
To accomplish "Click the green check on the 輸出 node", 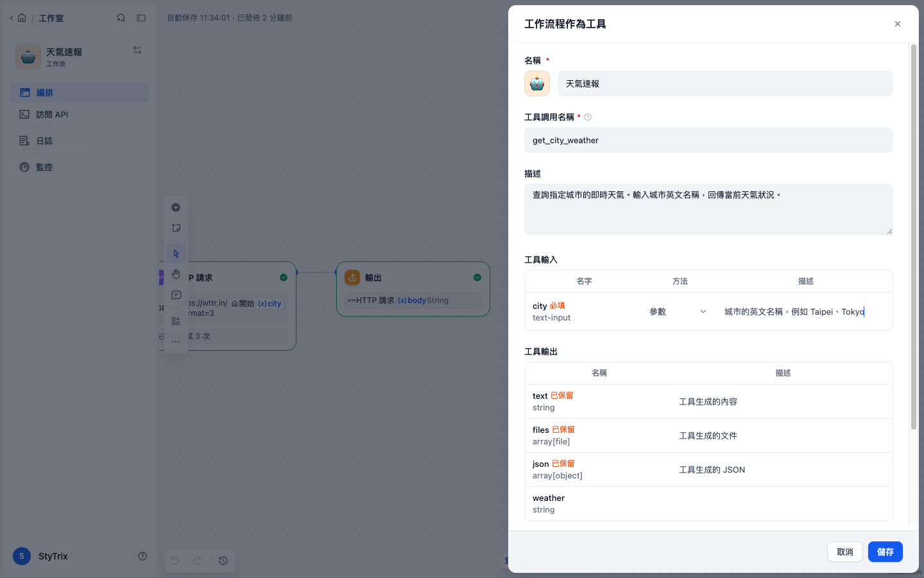I will pyautogui.click(x=477, y=277).
